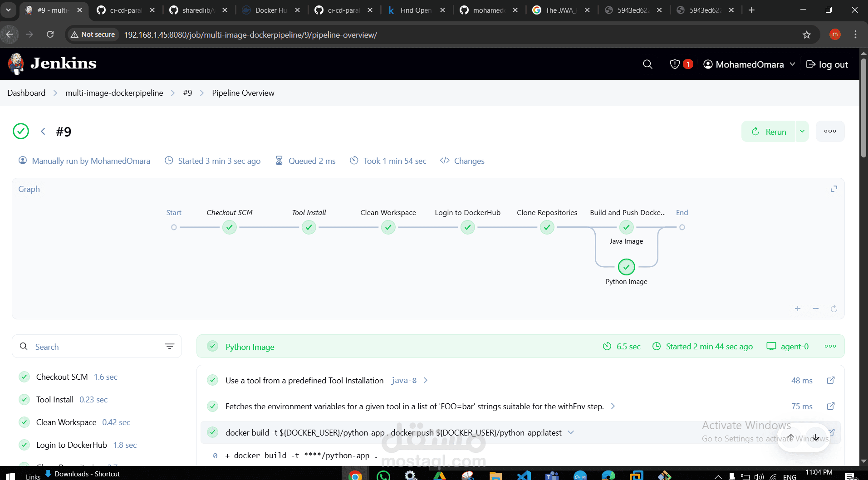Select the Java Image graph node

click(627, 227)
